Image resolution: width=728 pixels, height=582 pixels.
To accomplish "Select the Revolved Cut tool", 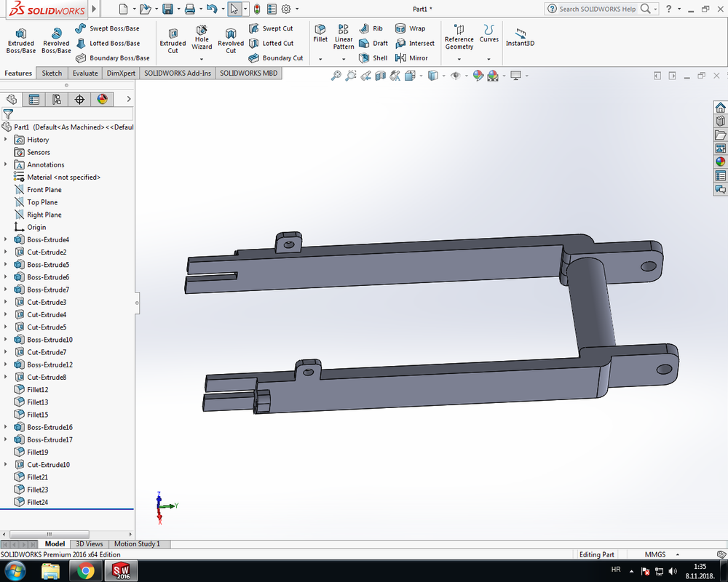I will pyautogui.click(x=231, y=41).
